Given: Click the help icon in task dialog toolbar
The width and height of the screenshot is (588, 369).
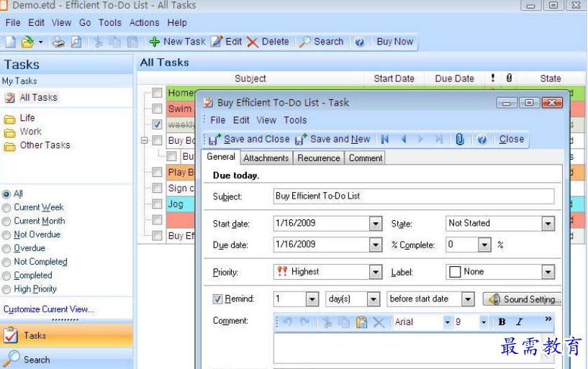Looking at the screenshot, I should [x=482, y=140].
